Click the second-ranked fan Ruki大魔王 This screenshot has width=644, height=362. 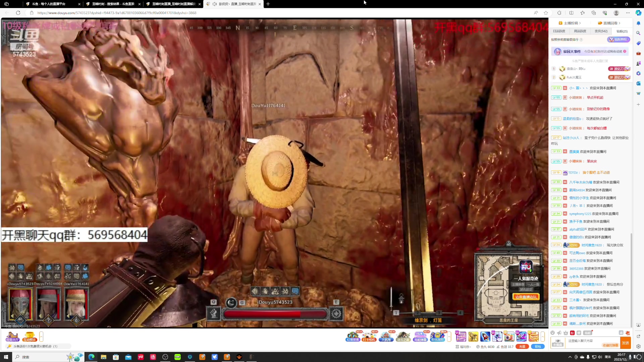tap(574, 77)
